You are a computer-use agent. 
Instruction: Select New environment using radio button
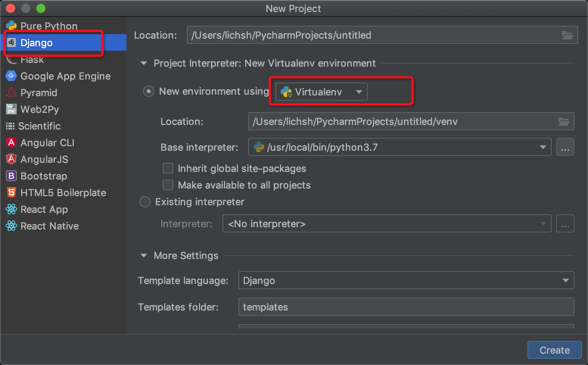pos(148,91)
